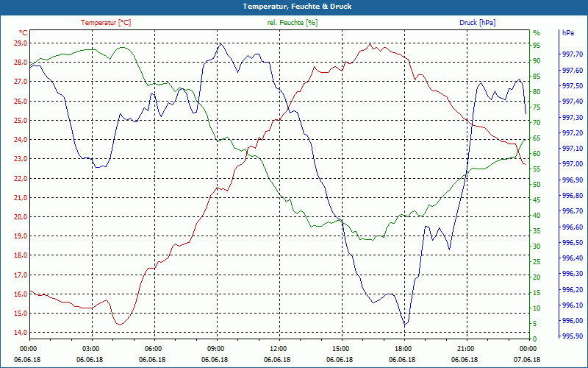Click the pressure curve peak near 09:00
The image size is (588, 368).
[221, 43]
